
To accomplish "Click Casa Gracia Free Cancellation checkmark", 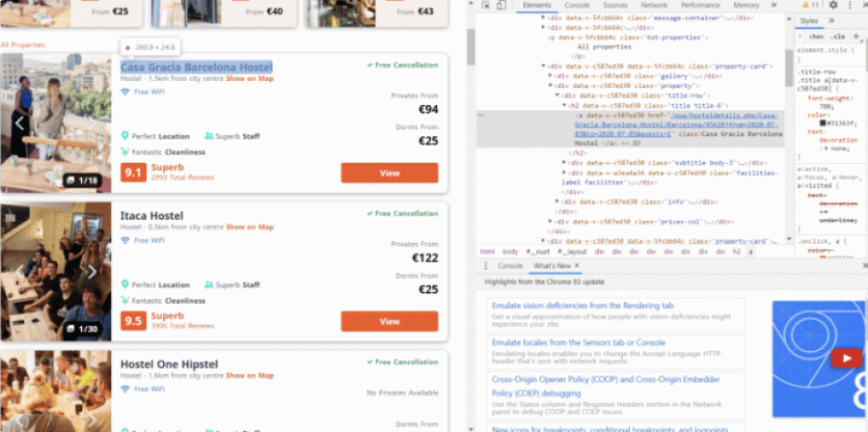I will (x=369, y=66).
